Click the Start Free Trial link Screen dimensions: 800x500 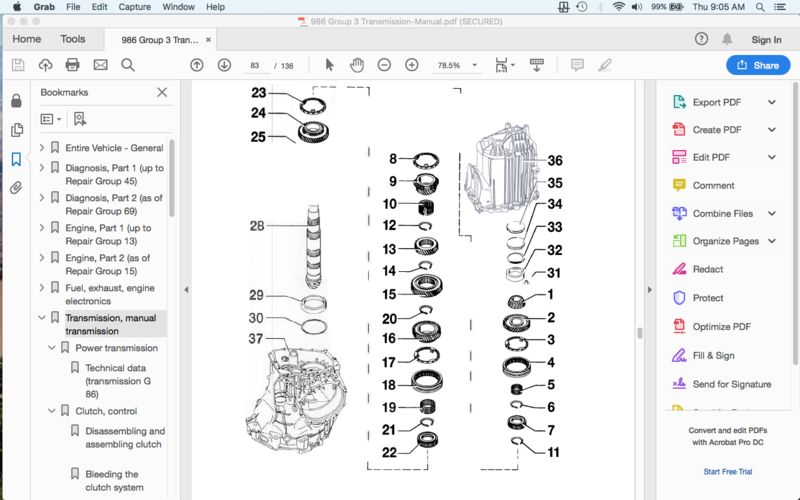point(729,471)
